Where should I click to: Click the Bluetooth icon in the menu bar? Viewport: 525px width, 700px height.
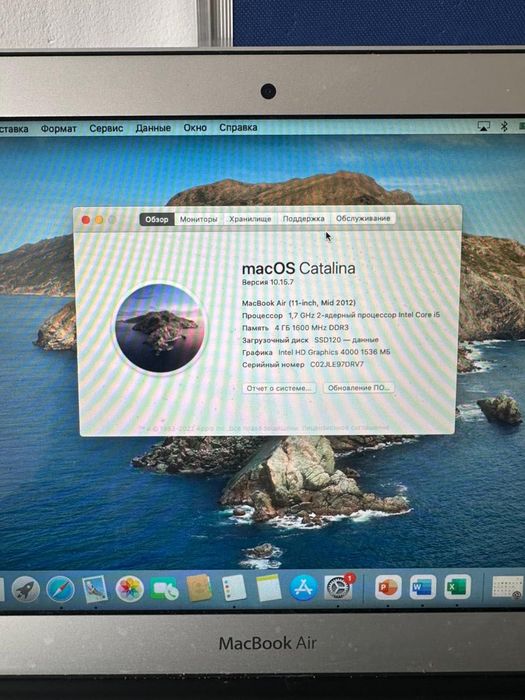(x=504, y=126)
